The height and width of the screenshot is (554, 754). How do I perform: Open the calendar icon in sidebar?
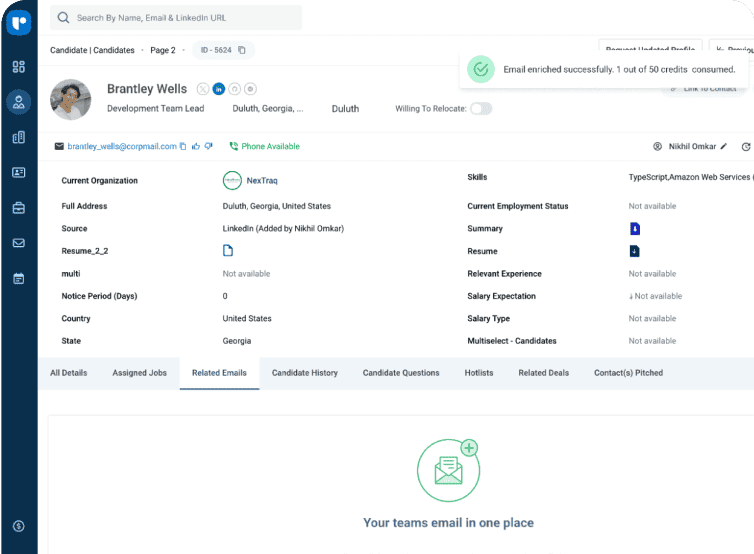click(18, 278)
